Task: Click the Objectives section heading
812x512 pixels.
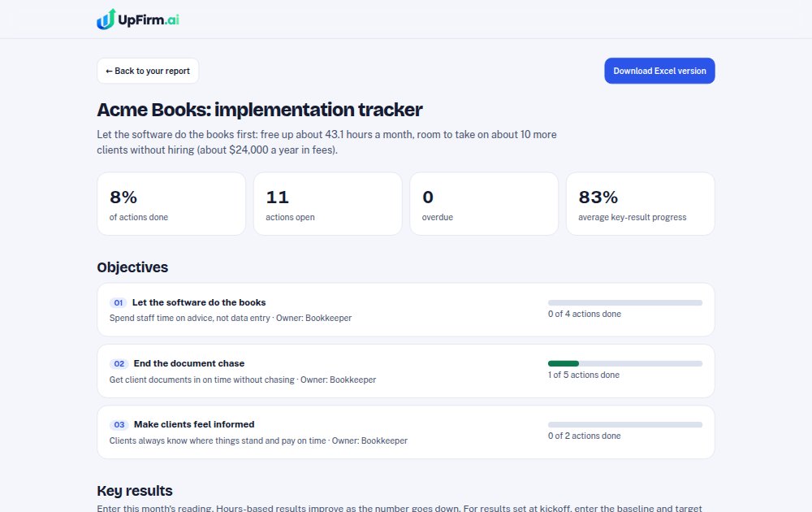Action: 132,267
